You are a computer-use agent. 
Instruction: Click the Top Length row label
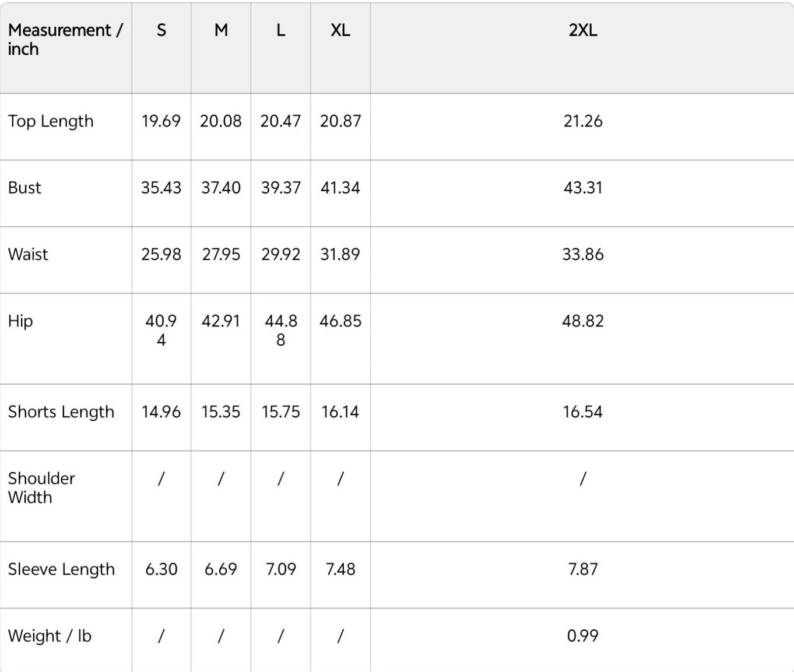(51, 121)
